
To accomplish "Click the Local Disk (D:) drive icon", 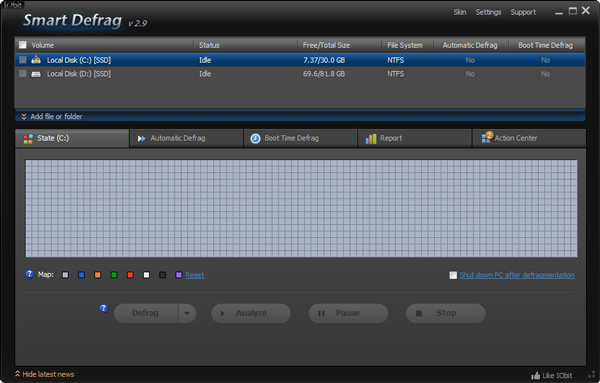I will (x=36, y=74).
